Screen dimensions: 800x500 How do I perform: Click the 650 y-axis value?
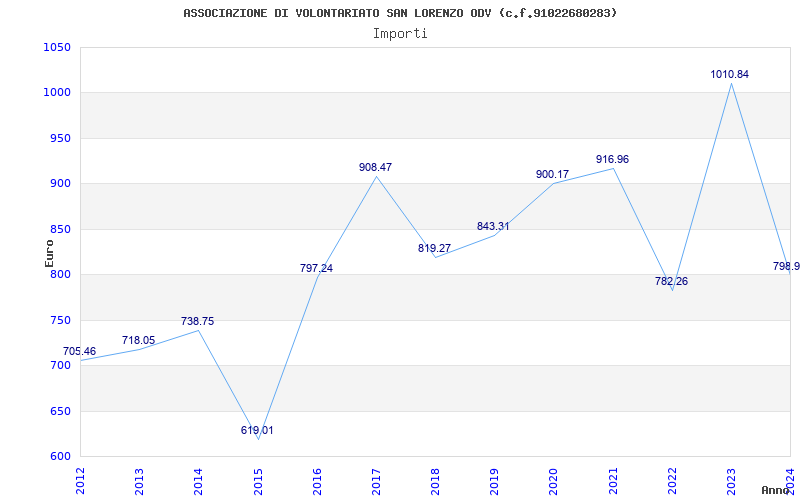[60, 411]
